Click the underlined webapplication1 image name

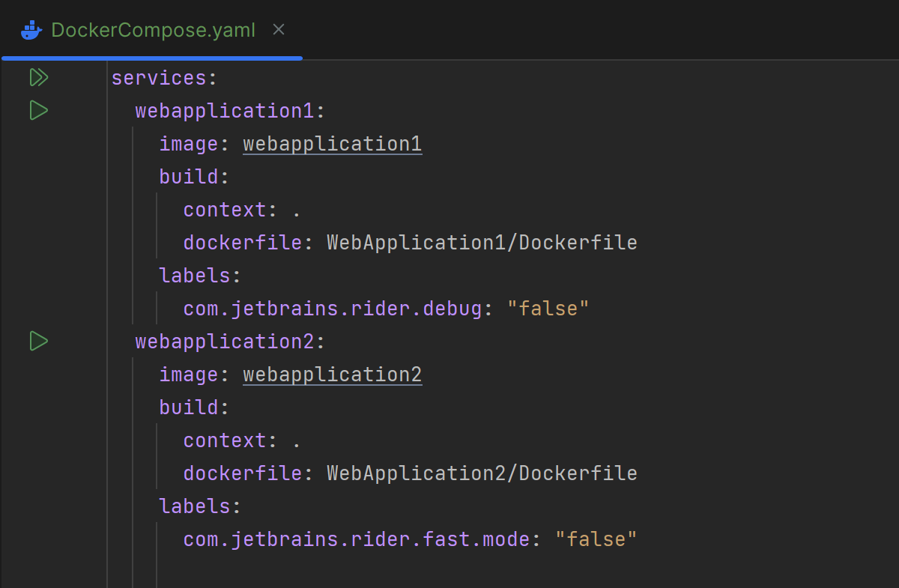pos(332,144)
